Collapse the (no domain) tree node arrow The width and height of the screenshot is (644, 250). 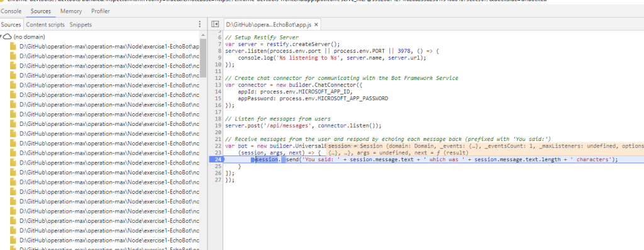[1, 37]
